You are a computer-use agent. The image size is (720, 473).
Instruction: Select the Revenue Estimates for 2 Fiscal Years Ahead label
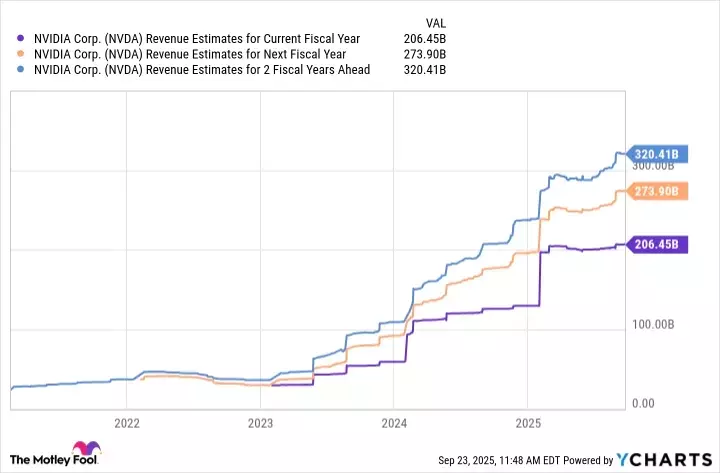[x=202, y=69]
